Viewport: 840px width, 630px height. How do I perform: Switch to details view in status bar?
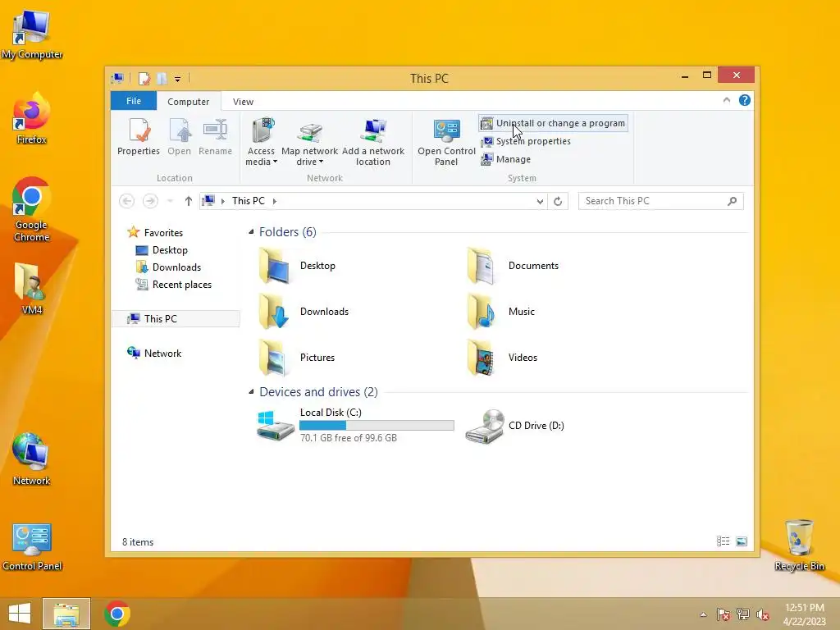pos(724,541)
